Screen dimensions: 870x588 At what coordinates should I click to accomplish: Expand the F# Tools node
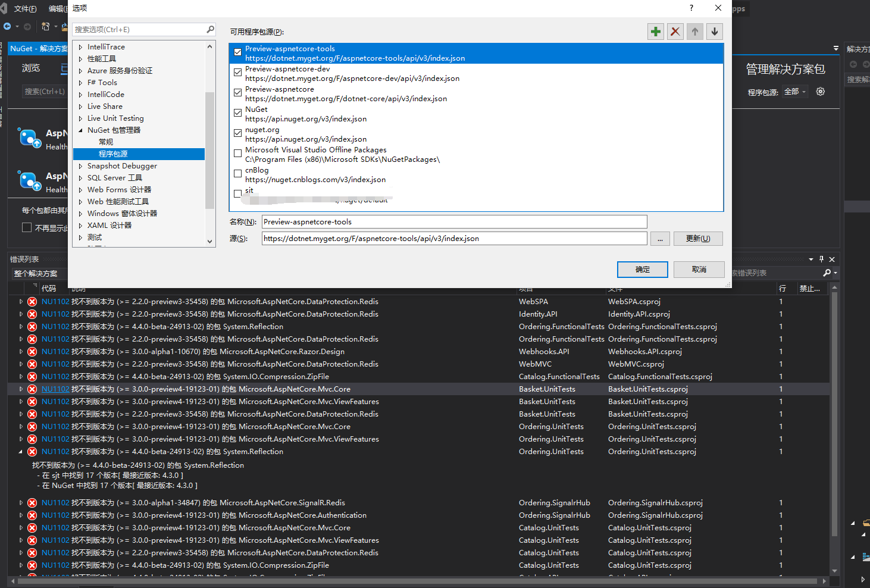point(80,83)
